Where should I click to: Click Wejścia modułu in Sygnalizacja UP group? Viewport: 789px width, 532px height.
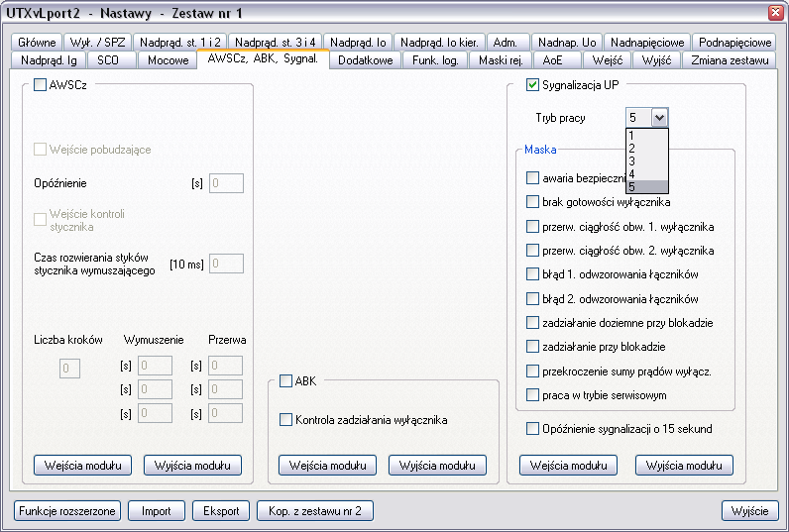(x=568, y=465)
